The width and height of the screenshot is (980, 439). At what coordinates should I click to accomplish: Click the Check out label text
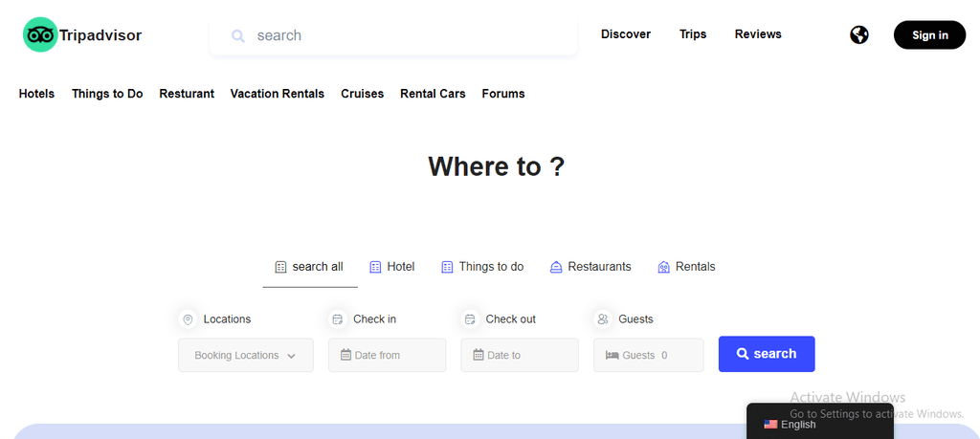pos(511,319)
